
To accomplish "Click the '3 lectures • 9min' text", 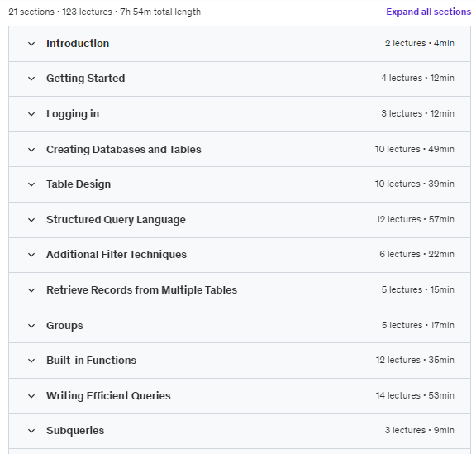I will pos(420,430).
